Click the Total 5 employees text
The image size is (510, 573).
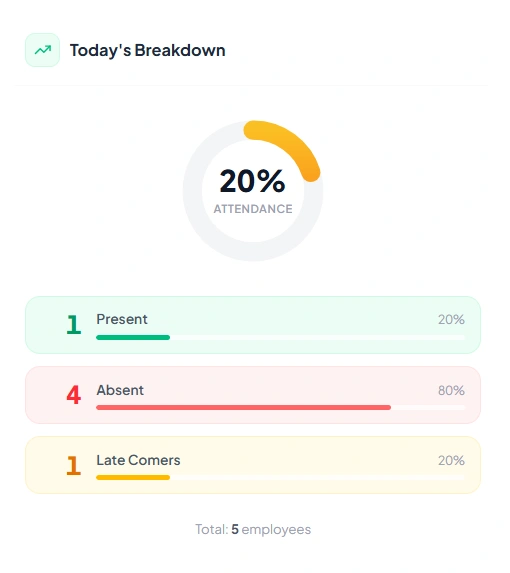coord(253,529)
